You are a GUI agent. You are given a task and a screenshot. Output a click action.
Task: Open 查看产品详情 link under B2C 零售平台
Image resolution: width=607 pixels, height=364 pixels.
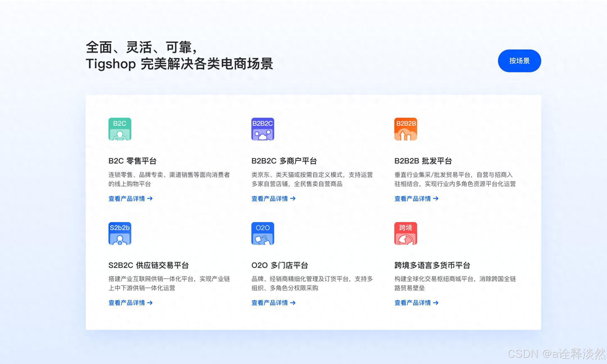[x=131, y=198]
